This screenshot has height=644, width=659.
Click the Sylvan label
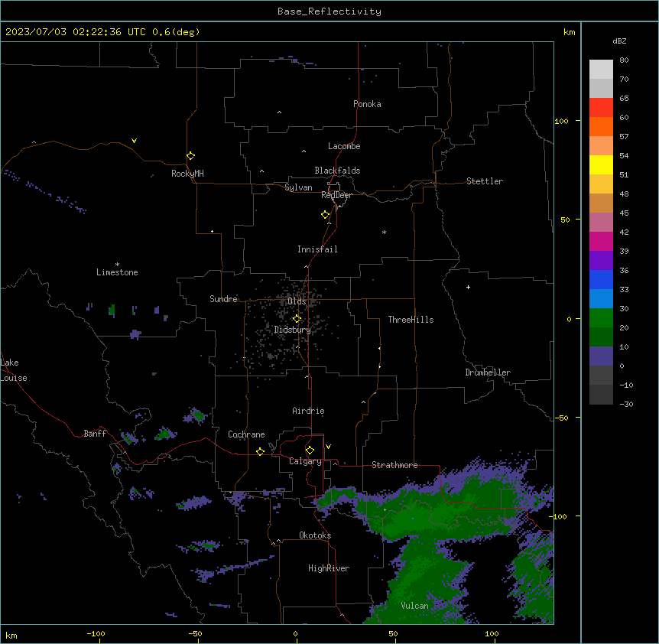(x=298, y=187)
